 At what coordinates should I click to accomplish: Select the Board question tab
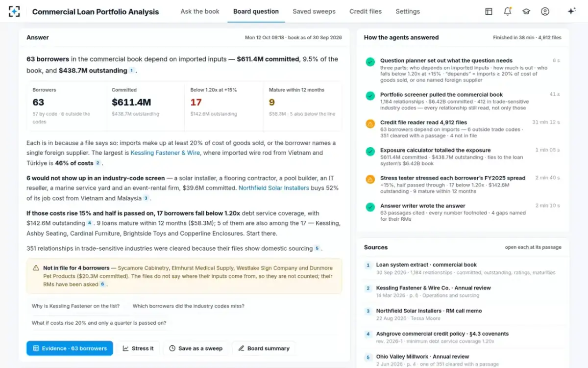click(256, 11)
